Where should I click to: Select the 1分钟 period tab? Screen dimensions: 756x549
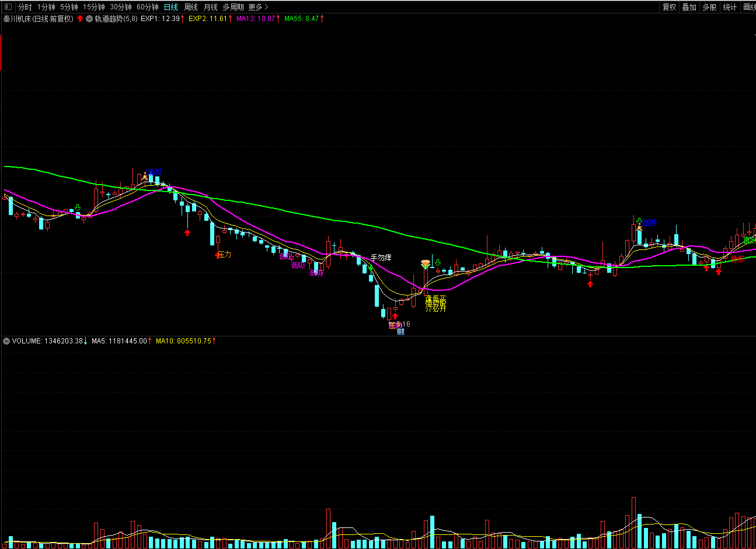click(46, 7)
